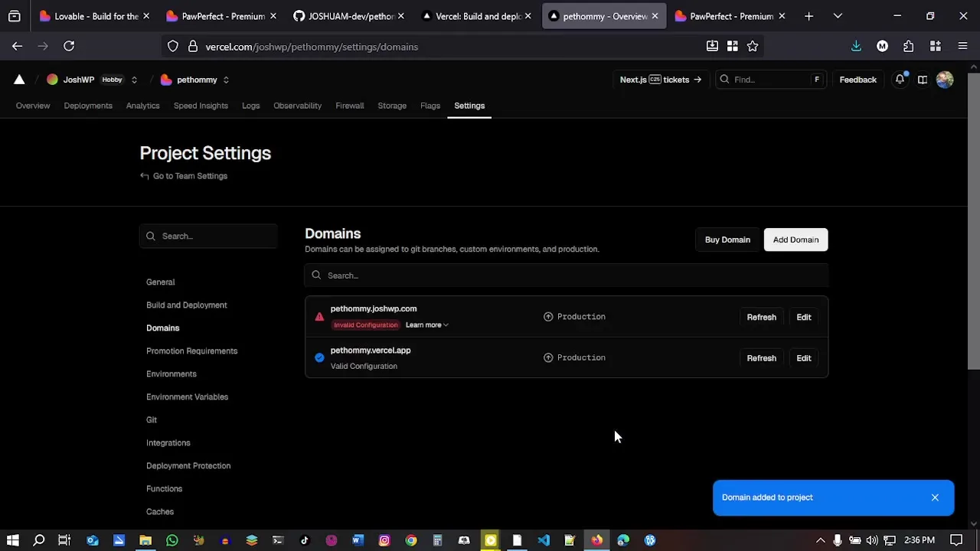
Task: Refresh the pethommy.joshwp.com domain
Action: [x=761, y=317]
